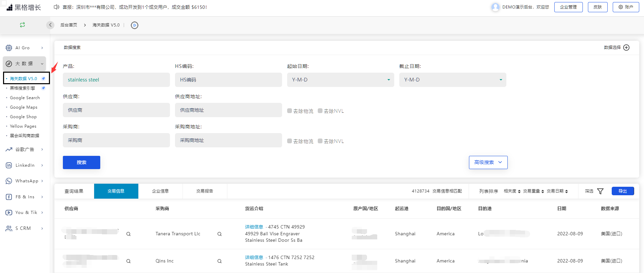Open the 起始日期 date dropdown
The height and width of the screenshot is (273, 644).
pyautogui.click(x=340, y=80)
